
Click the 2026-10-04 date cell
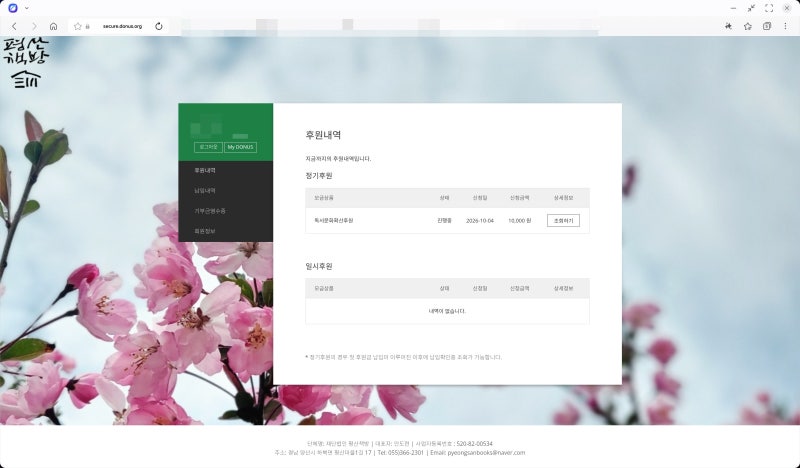coord(480,220)
